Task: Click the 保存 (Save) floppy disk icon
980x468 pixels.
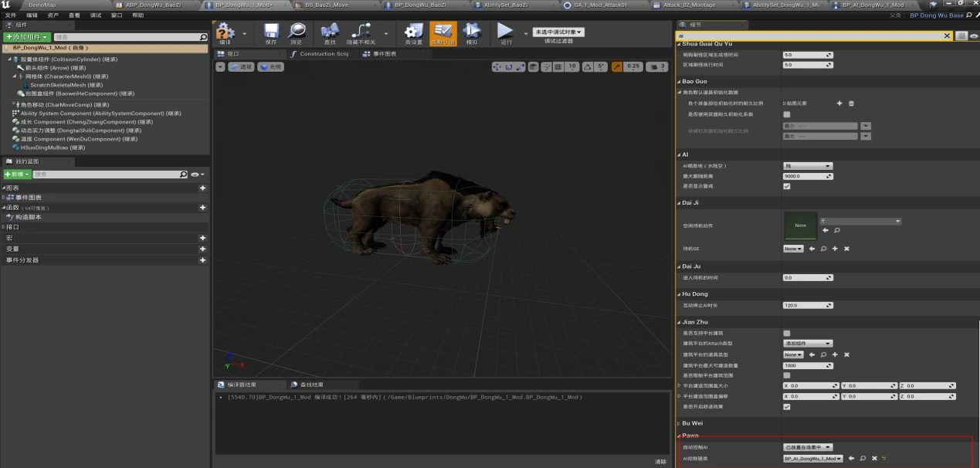Action: [x=270, y=32]
